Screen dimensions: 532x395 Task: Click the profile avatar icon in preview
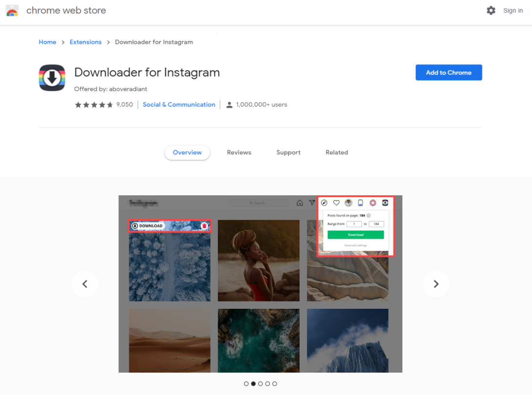(348, 203)
